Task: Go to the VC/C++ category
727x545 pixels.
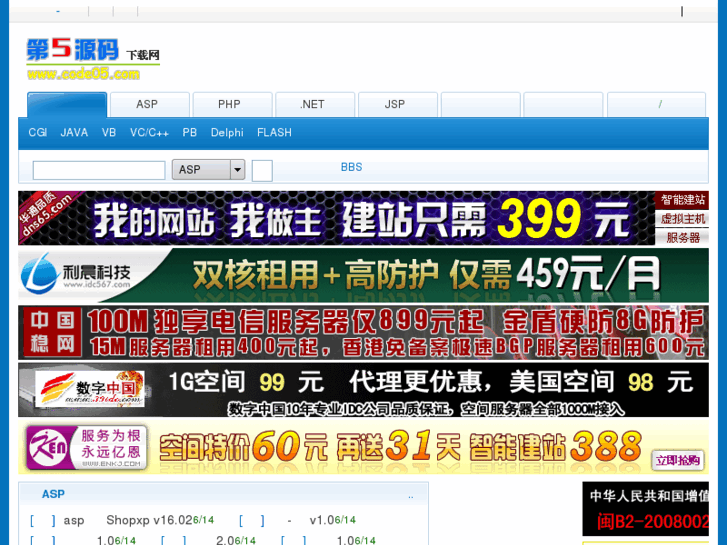Action: (149, 133)
